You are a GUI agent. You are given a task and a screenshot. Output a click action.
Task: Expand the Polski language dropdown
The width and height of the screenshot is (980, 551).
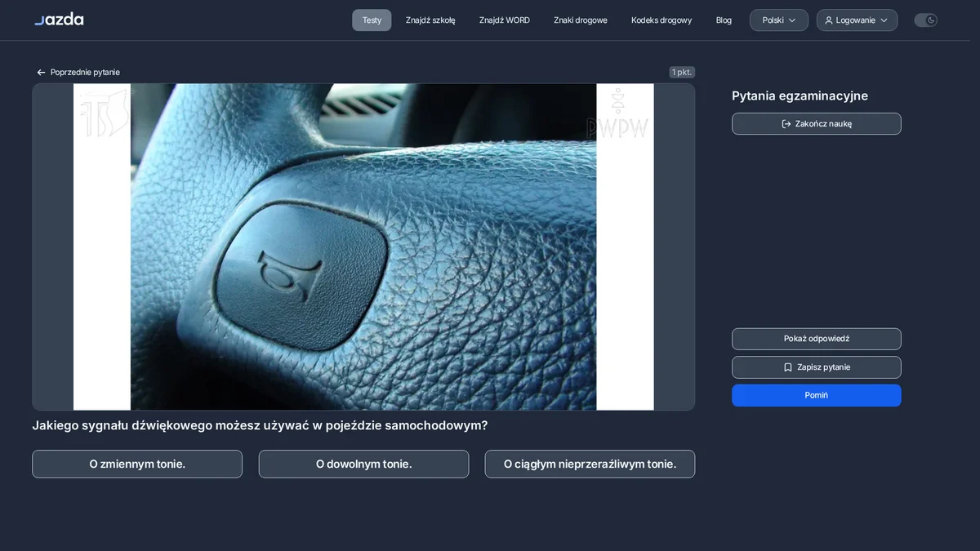pyautogui.click(x=779, y=20)
